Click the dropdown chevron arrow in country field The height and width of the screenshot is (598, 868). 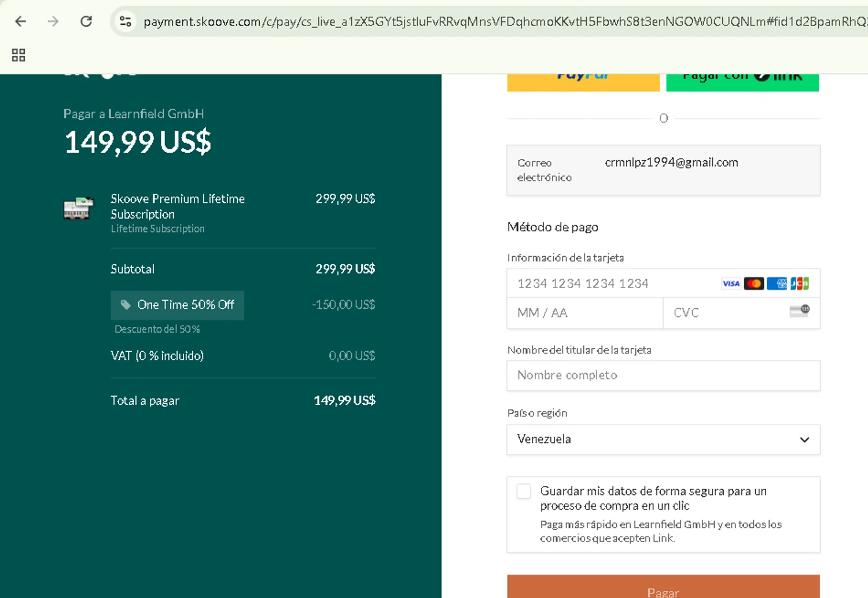coord(804,440)
